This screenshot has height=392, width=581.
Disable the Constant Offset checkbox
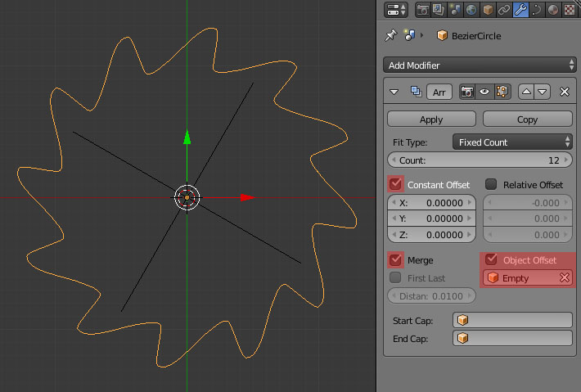[395, 184]
